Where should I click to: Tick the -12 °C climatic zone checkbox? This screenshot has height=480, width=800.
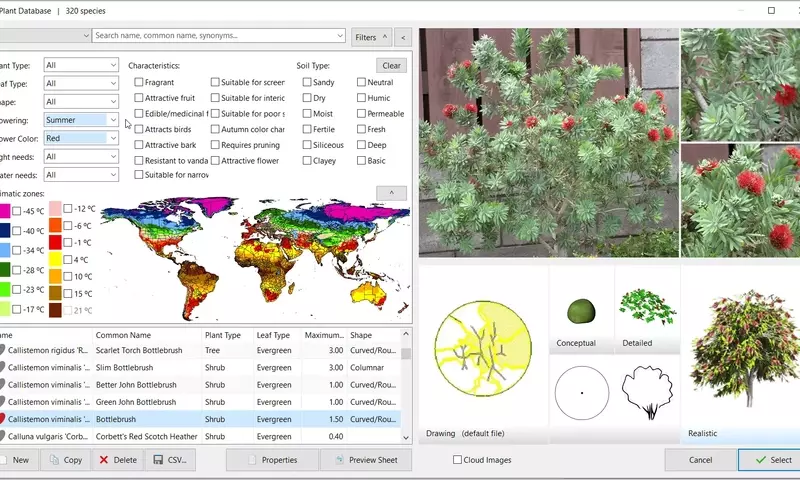click(x=68, y=209)
